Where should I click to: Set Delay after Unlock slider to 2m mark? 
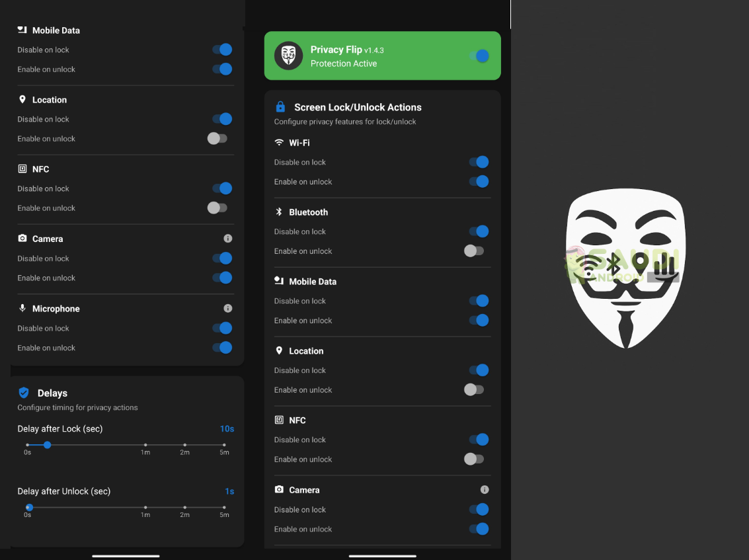(185, 508)
